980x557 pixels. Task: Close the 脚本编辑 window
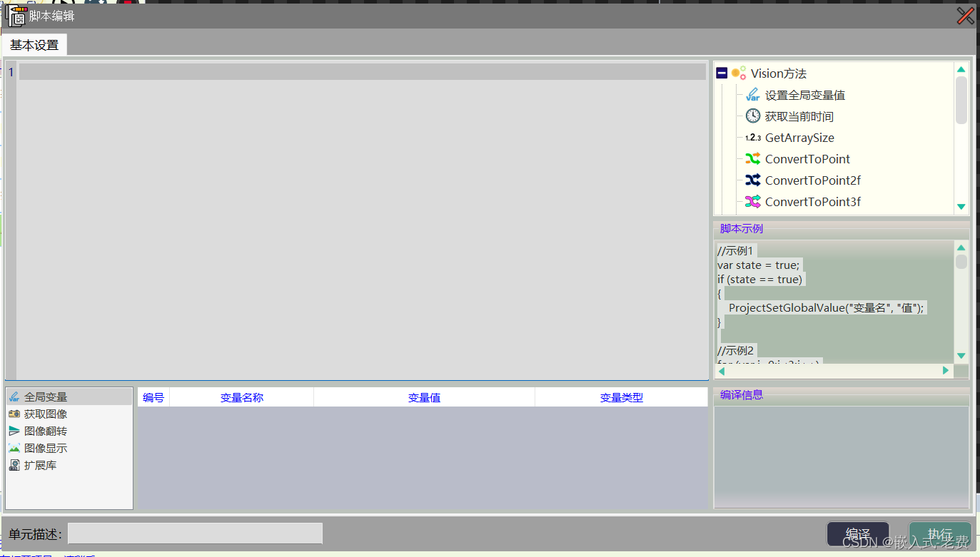pos(965,16)
